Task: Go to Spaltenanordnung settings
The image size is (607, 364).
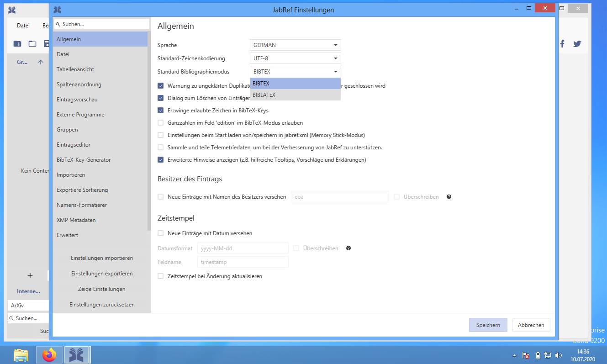Action: [100, 84]
